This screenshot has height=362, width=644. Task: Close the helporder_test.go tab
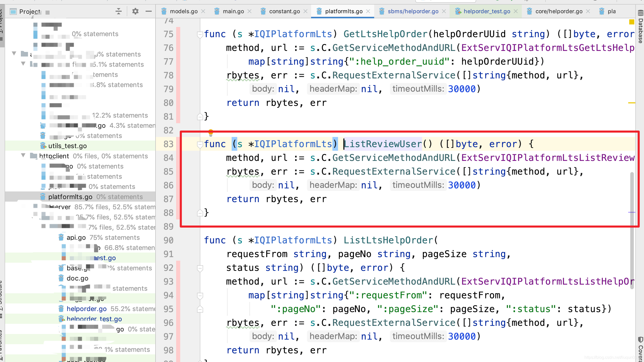tap(516, 11)
